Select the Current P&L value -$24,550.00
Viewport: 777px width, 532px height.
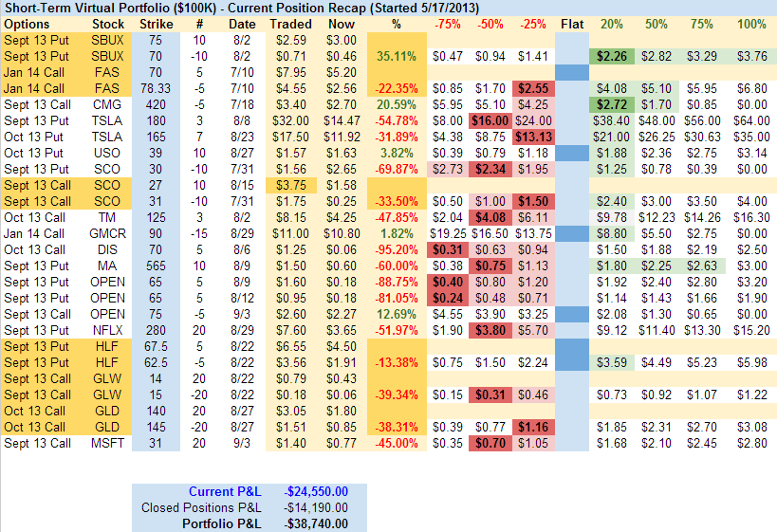pos(317,491)
